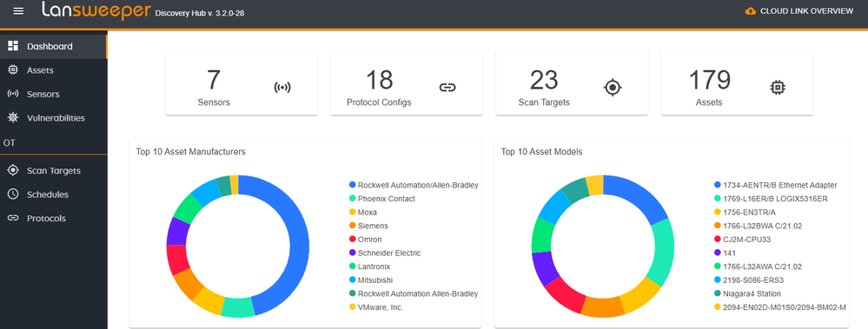The image size is (868, 329).
Task: Click the 141 model legend label
Action: [729, 253]
